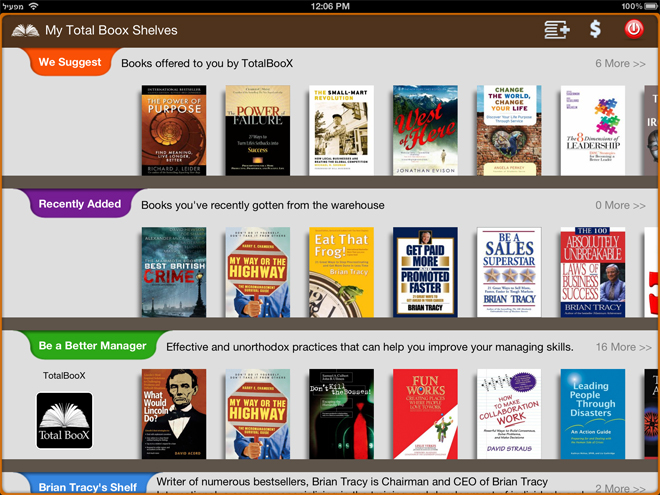Tap the battery indicator in status bar

pyautogui.click(x=651, y=6)
